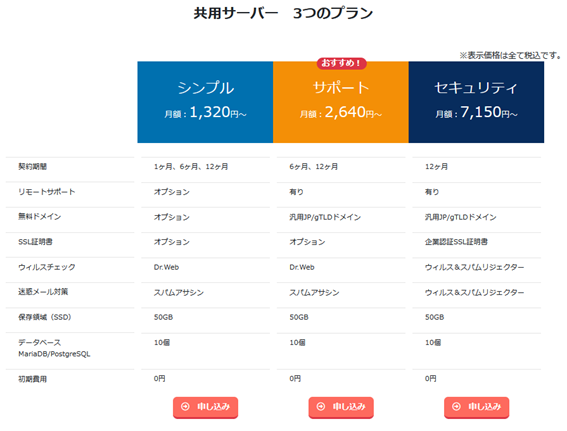Click the サポート plan 申し込み button
Image resolution: width=567 pixels, height=431 pixels.
[341, 407]
